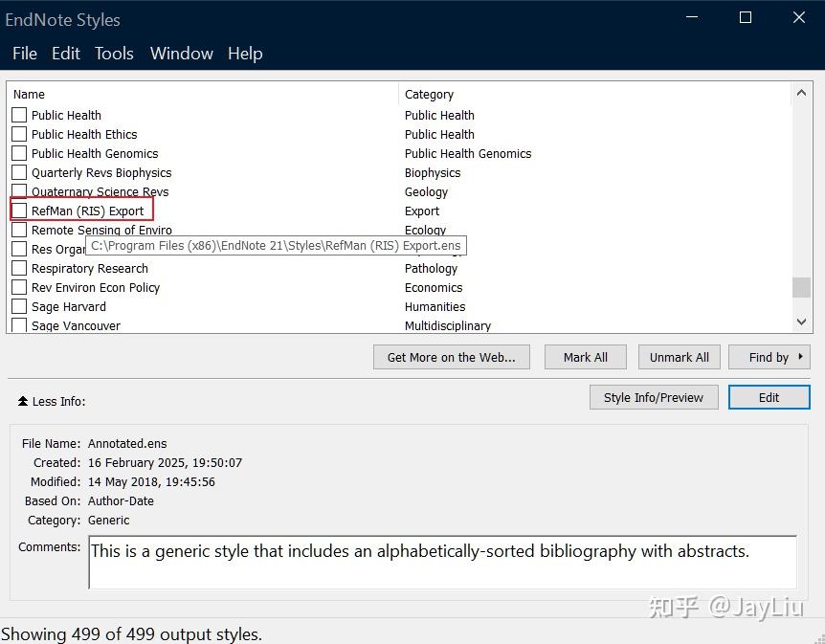This screenshot has width=825, height=644.
Task: Click the Biophysics category cell
Action: tap(433, 172)
